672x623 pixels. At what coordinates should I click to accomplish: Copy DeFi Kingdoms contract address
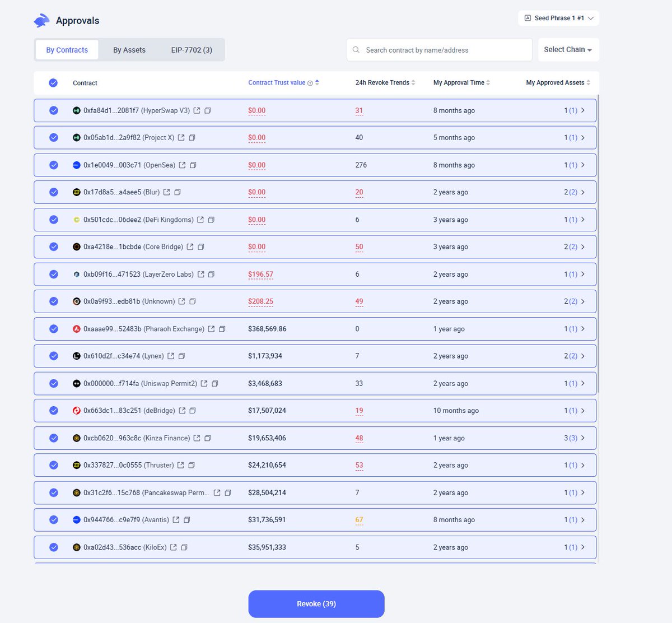[211, 220]
